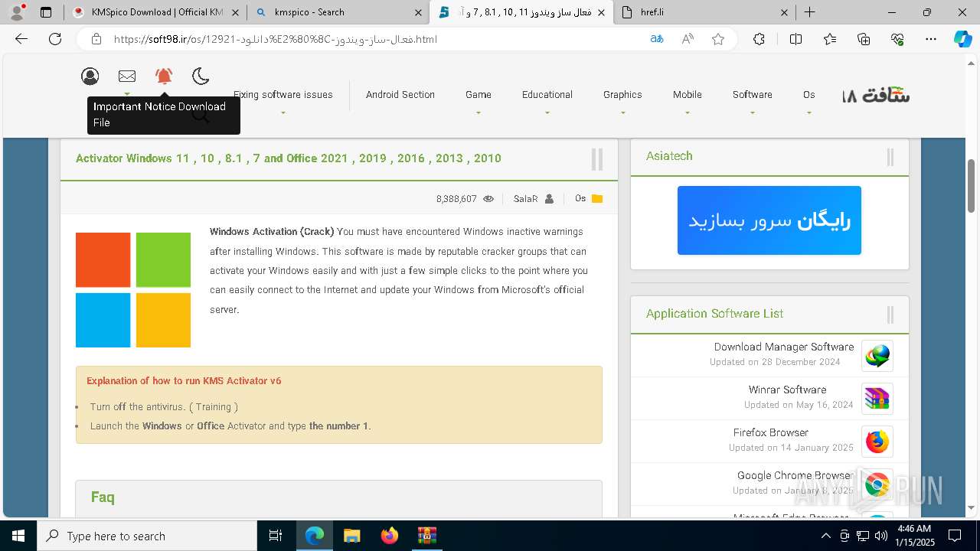Open Edge tab actions menu icon
This screenshot has height=551, width=980.
46,12
